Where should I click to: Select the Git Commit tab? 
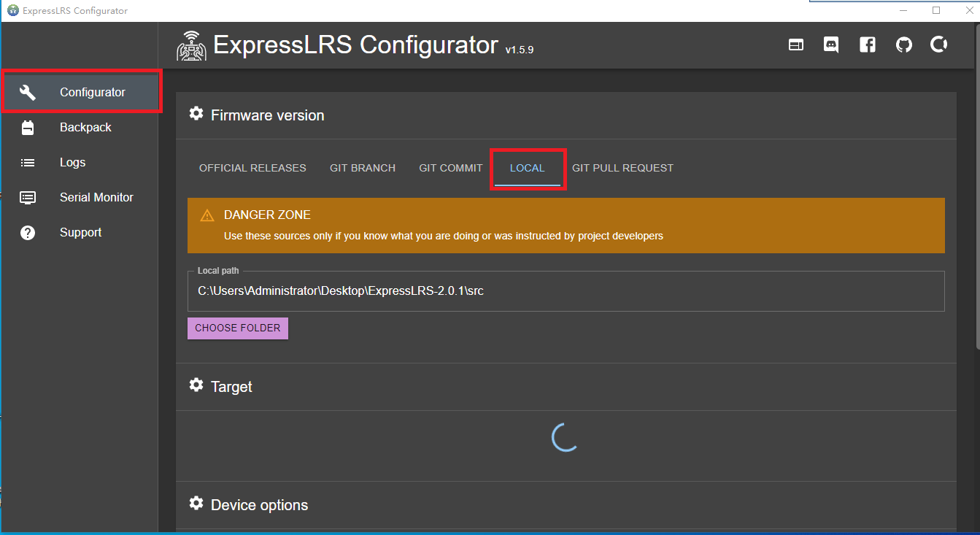[450, 168]
